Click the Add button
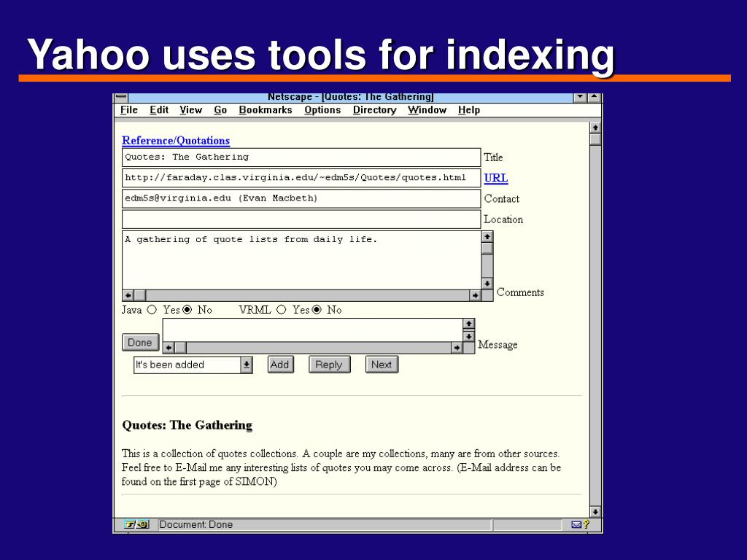 coord(280,365)
